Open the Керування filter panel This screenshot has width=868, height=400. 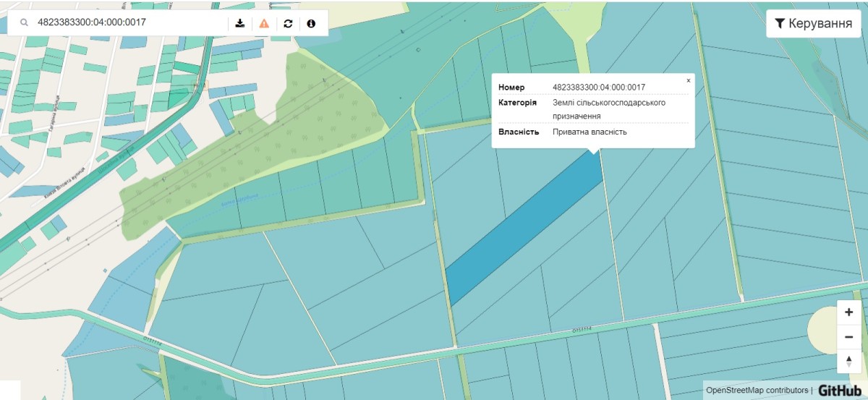pos(813,24)
